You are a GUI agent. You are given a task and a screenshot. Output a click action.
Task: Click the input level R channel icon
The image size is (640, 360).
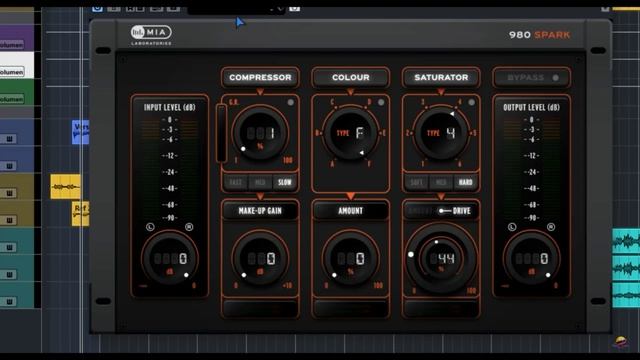pyautogui.click(x=189, y=227)
